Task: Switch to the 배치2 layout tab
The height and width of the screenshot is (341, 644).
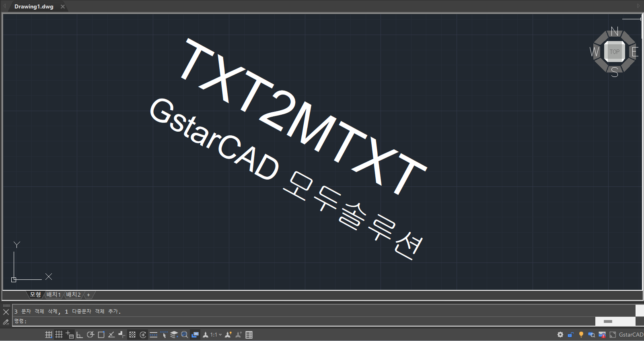Action: point(74,295)
